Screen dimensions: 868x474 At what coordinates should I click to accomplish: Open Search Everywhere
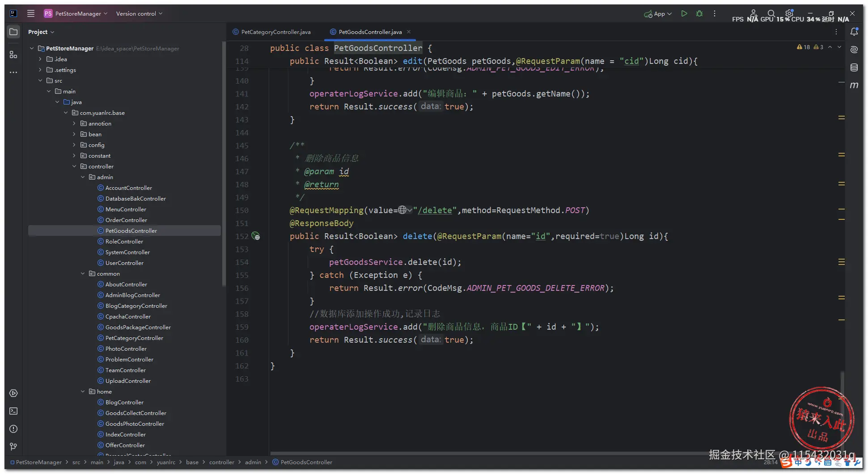[x=771, y=13]
